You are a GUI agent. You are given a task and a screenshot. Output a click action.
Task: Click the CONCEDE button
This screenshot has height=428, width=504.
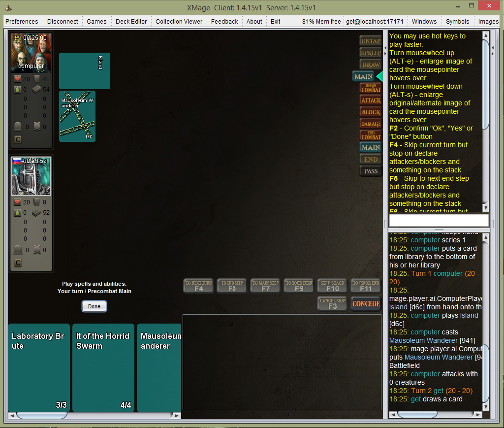pos(366,303)
